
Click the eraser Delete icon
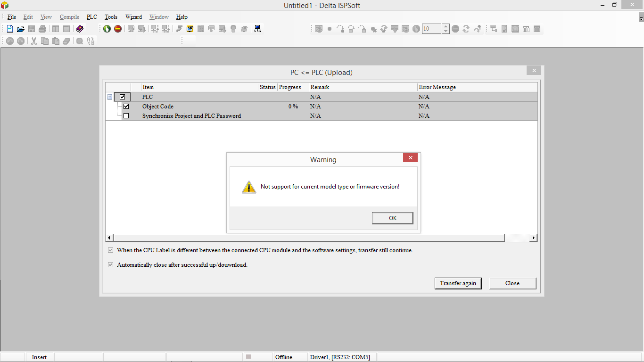pos(66,41)
